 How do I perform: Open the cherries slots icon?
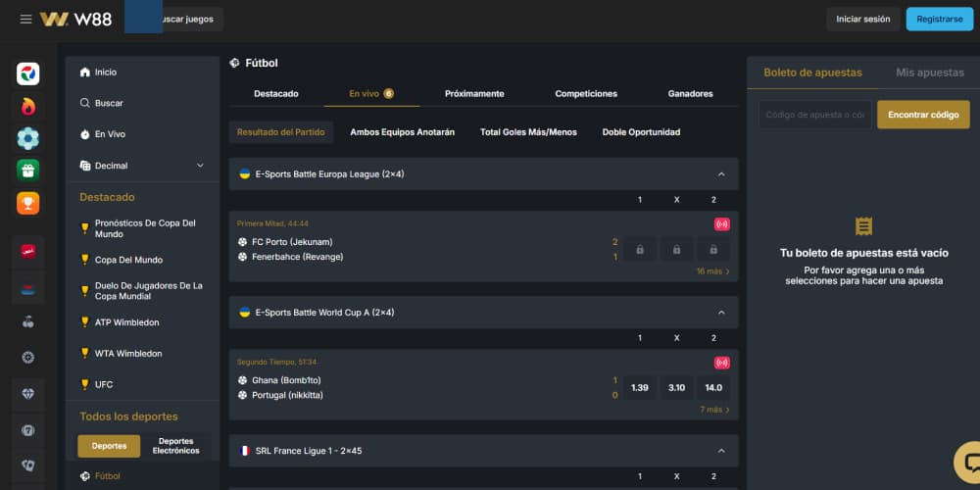(x=28, y=322)
